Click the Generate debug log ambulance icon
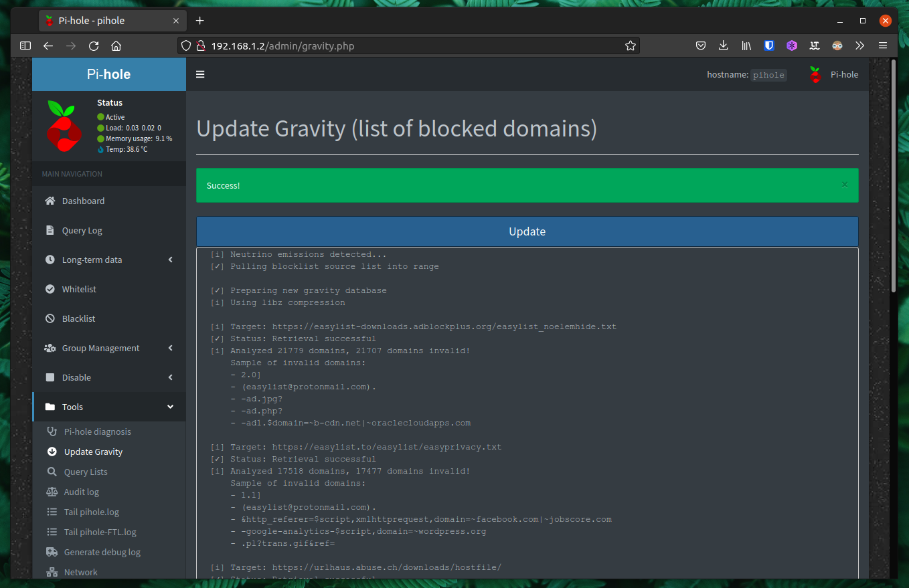Screen dimensions: 909x588 point(52,552)
